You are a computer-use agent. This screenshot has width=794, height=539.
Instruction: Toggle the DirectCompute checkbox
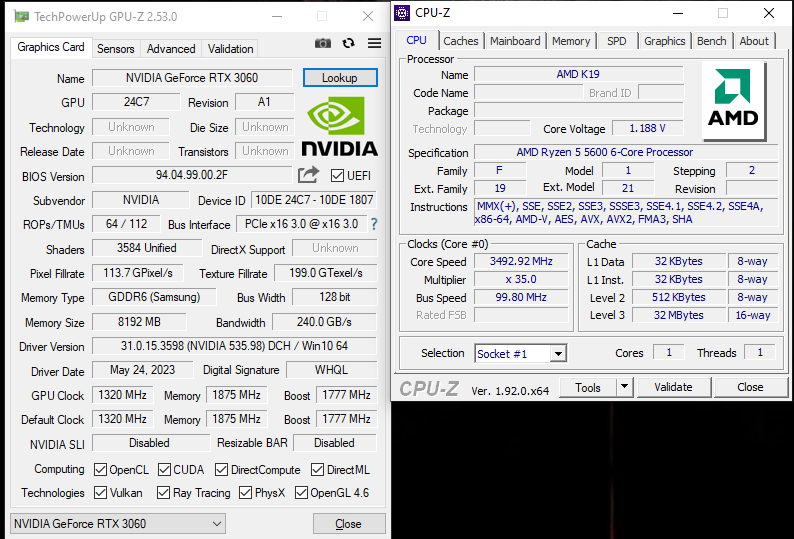(x=221, y=470)
